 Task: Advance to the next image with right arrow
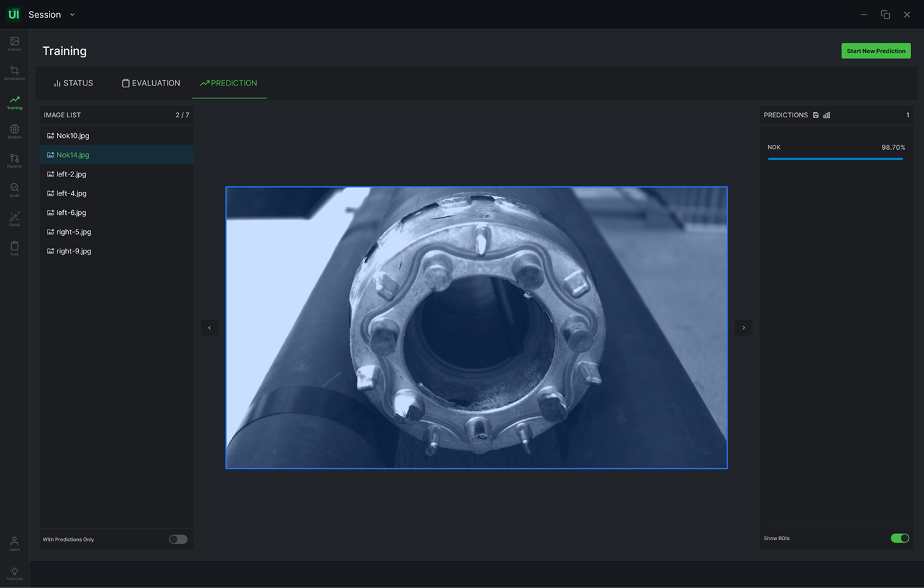744,328
